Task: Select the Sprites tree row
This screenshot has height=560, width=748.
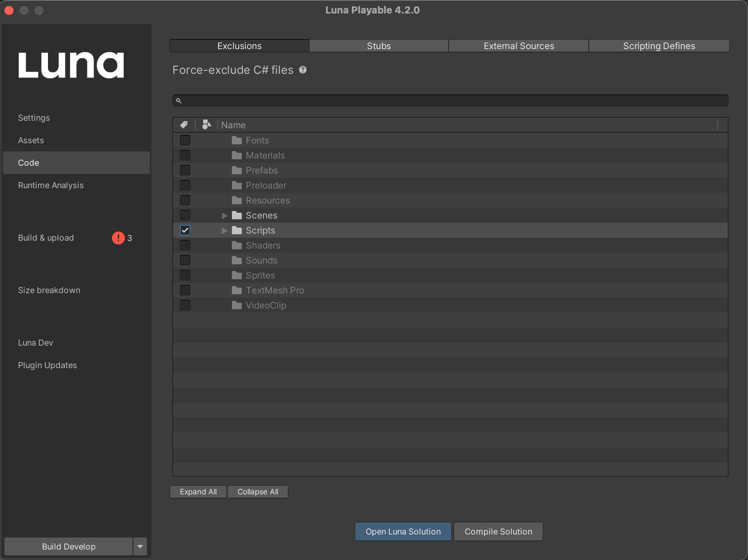Action: [x=450, y=275]
